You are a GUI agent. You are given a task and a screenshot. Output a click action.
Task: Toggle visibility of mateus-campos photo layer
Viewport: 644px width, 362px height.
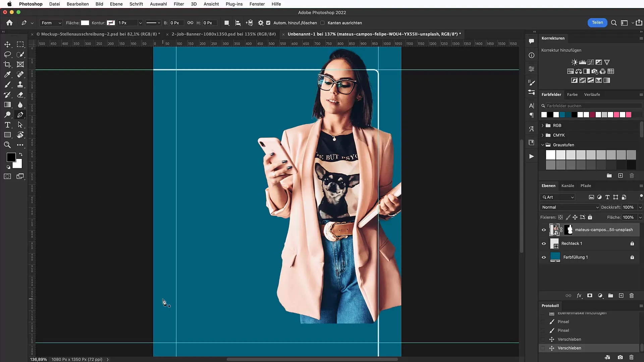coord(544,229)
